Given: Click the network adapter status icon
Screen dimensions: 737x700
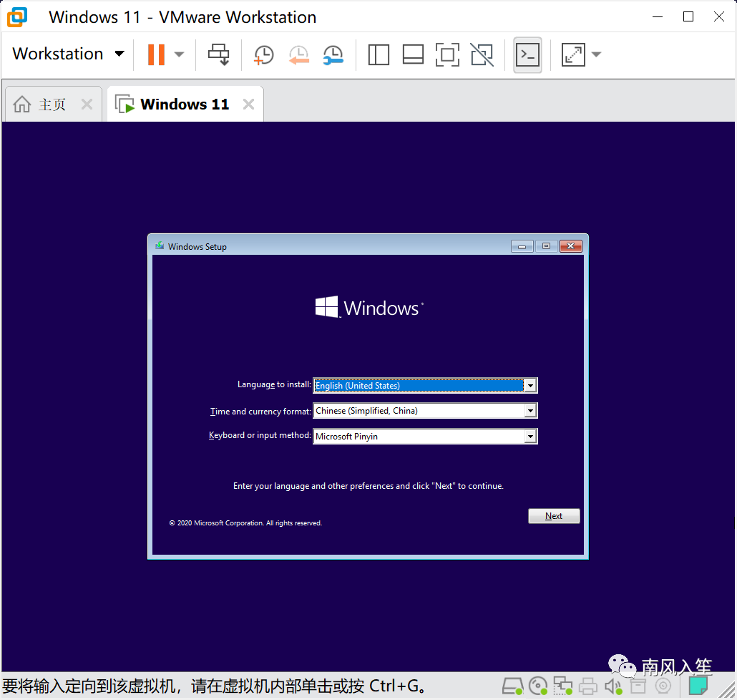Looking at the screenshot, I should click(562, 686).
